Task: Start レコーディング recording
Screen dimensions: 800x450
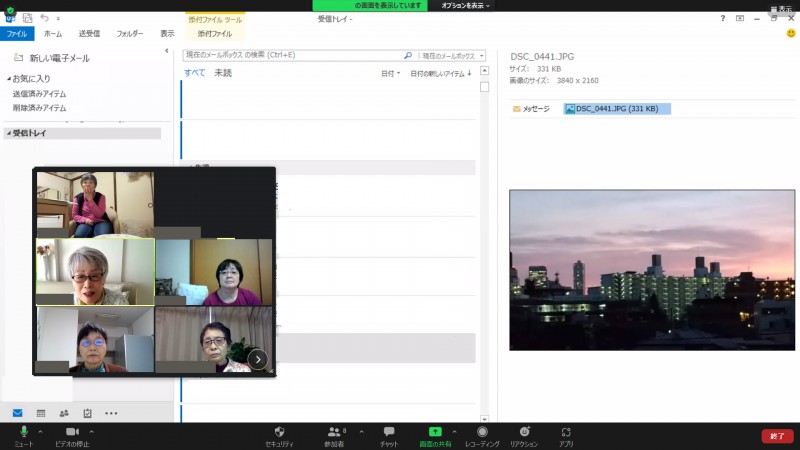Action: tap(482, 437)
